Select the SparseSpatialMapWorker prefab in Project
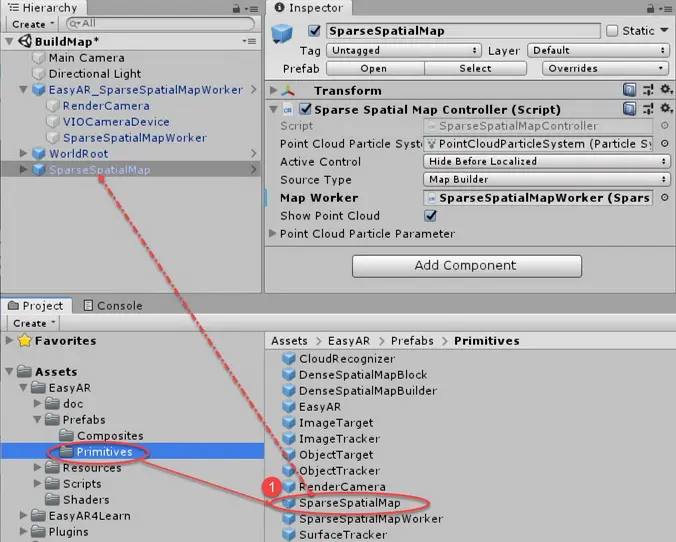This screenshot has height=542, width=676. (363, 518)
